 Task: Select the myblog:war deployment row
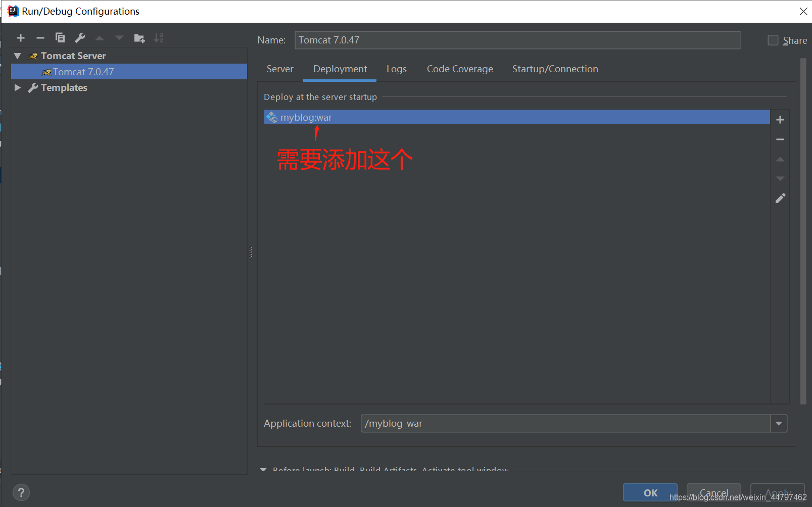[x=517, y=117]
